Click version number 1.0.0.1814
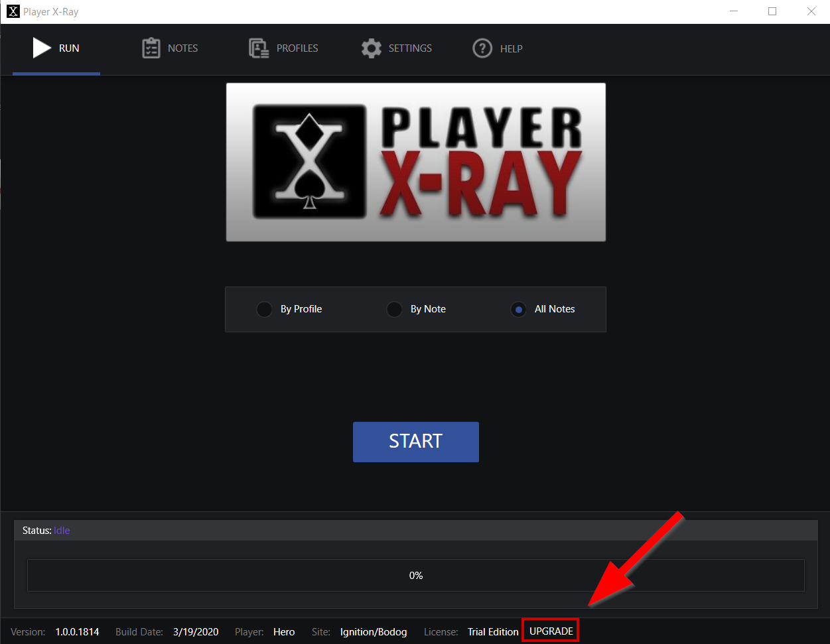Viewport: 830px width, 644px height. (78, 632)
